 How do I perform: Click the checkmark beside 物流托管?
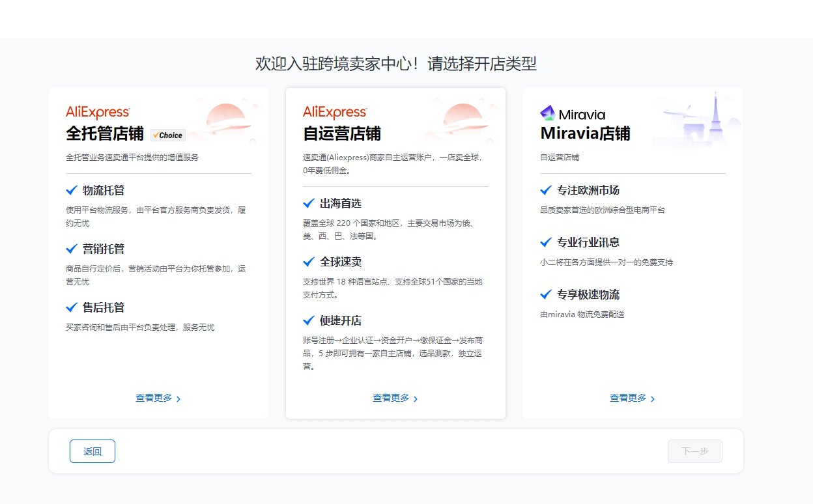pos(72,190)
